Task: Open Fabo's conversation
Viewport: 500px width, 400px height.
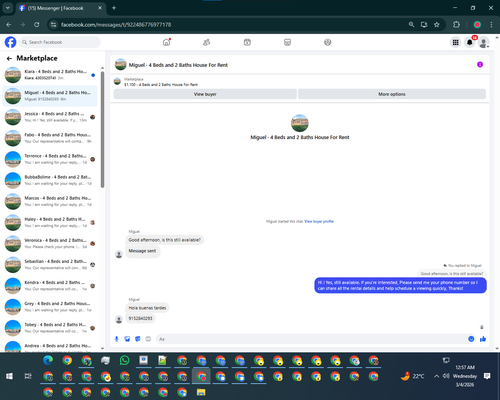Action: 50,138
